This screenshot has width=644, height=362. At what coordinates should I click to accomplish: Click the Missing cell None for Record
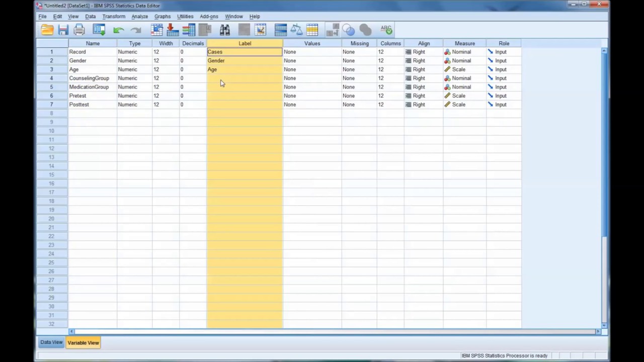[359, 52]
